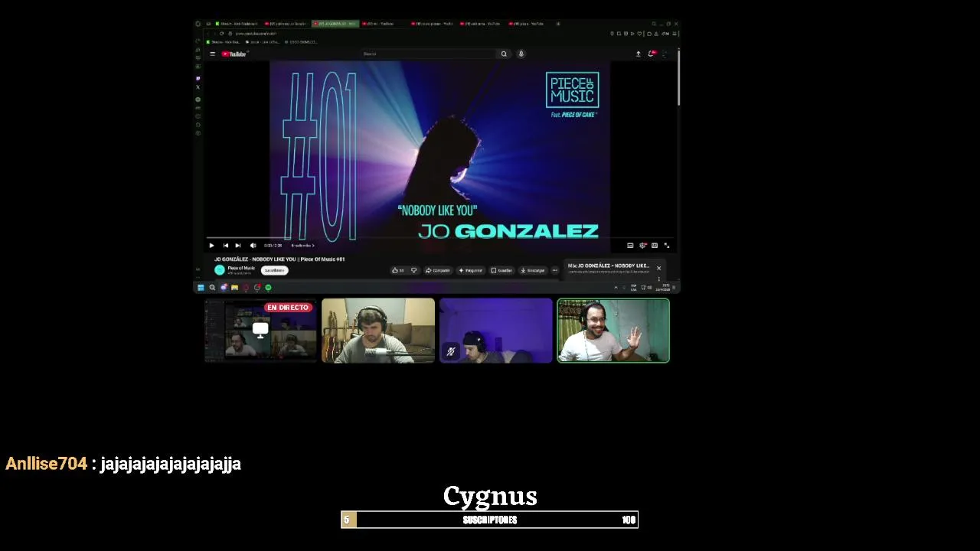Switch player to theater mode
980x551 pixels.
(655, 246)
